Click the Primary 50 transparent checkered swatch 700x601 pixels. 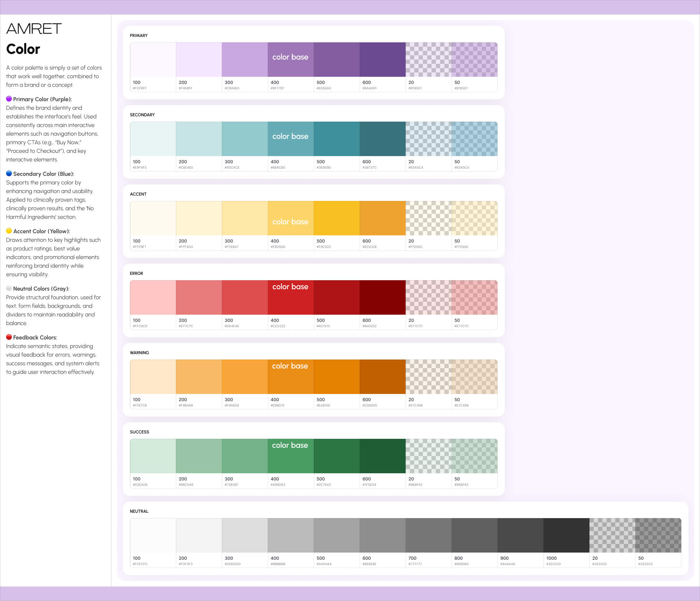click(474, 60)
